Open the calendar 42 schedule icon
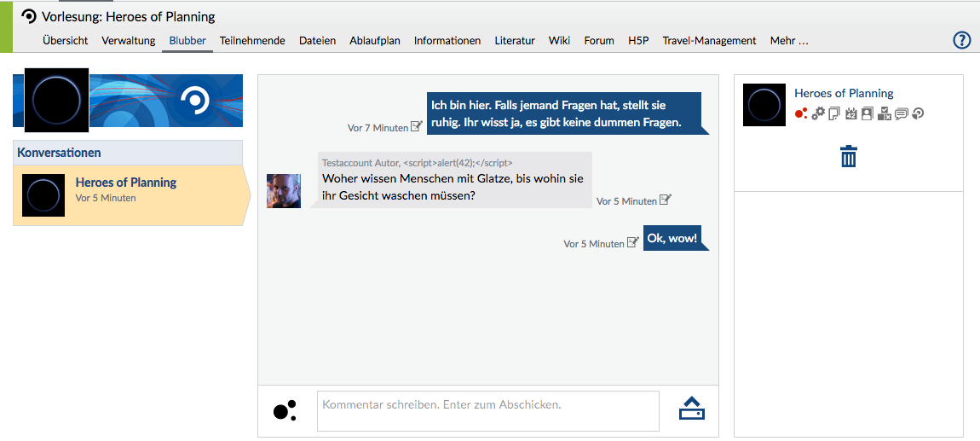 (850, 113)
